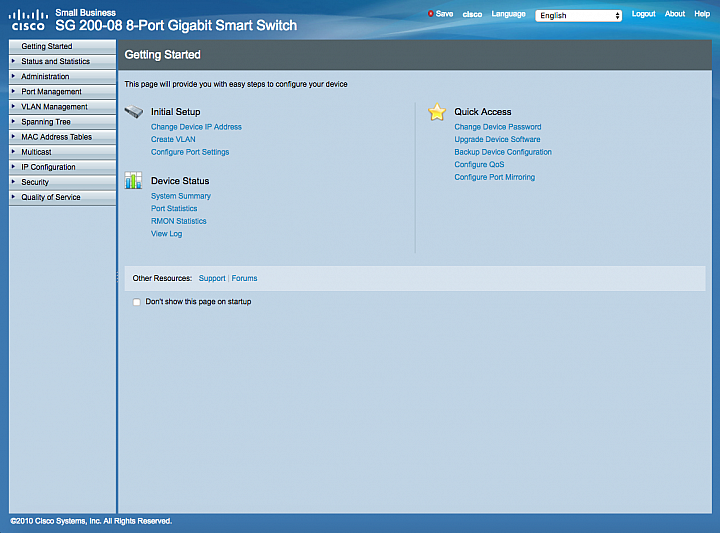Screen dimensions: 720x533
Task: Expand IP Configuration menu arrow
Action: [x=13, y=167]
